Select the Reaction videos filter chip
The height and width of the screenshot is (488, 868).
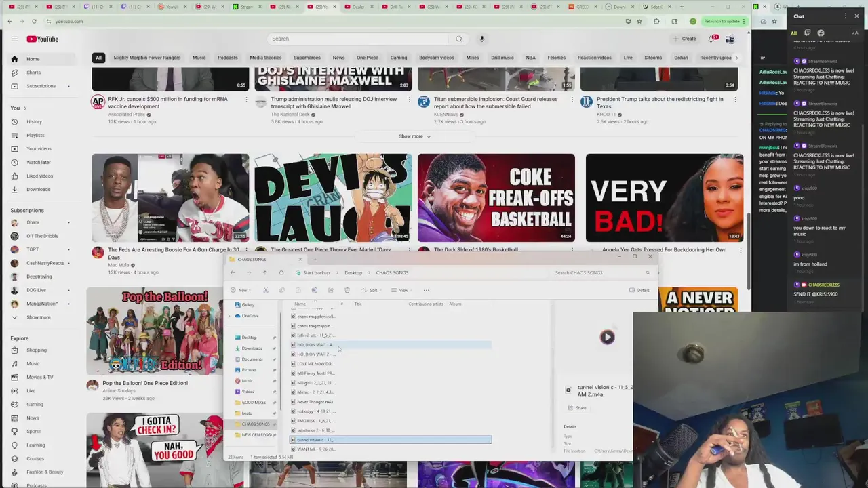click(x=594, y=58)
